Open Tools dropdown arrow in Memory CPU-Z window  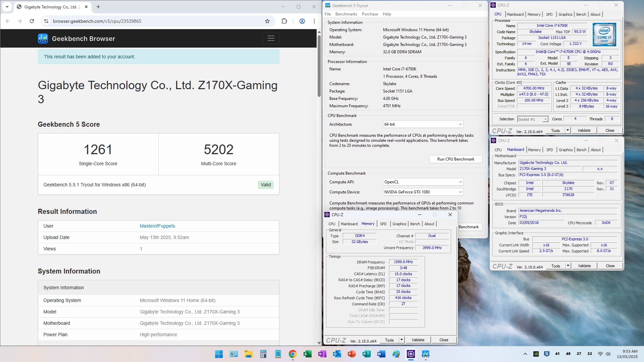401,340
